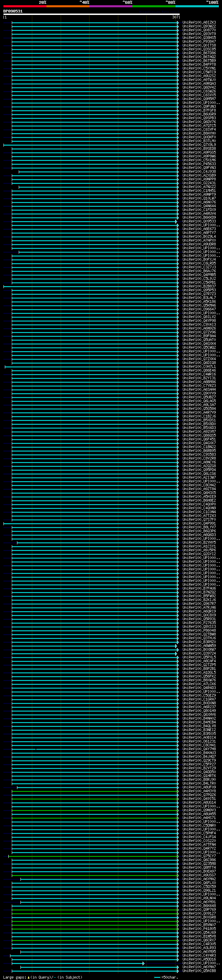Click the UniRef100_A8NCY6 label

pos(199,462)
